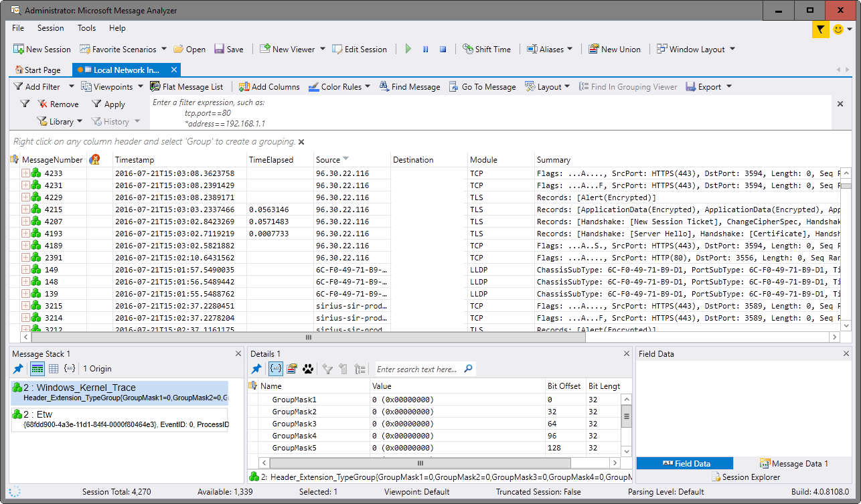This screenshot has width=861, height=504.
Task: Click the New Union button
Action: 615,49
